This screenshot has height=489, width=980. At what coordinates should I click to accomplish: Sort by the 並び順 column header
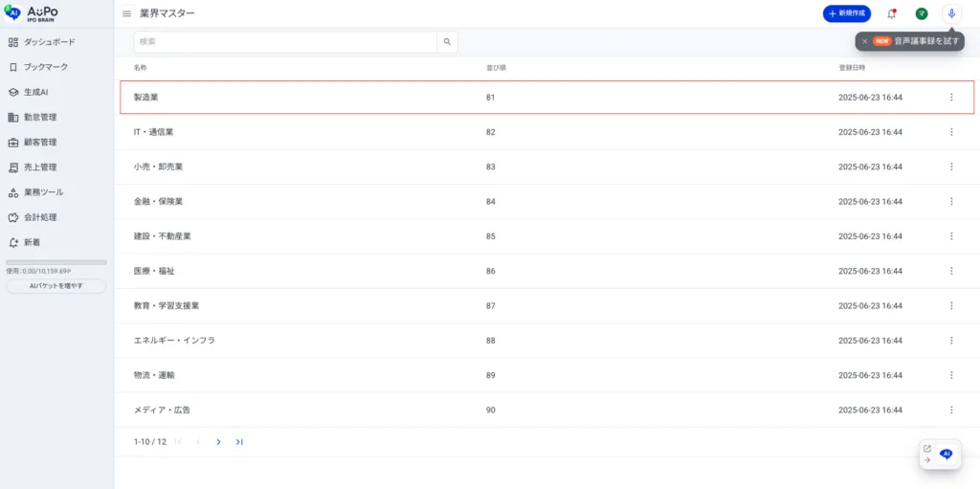496,68
